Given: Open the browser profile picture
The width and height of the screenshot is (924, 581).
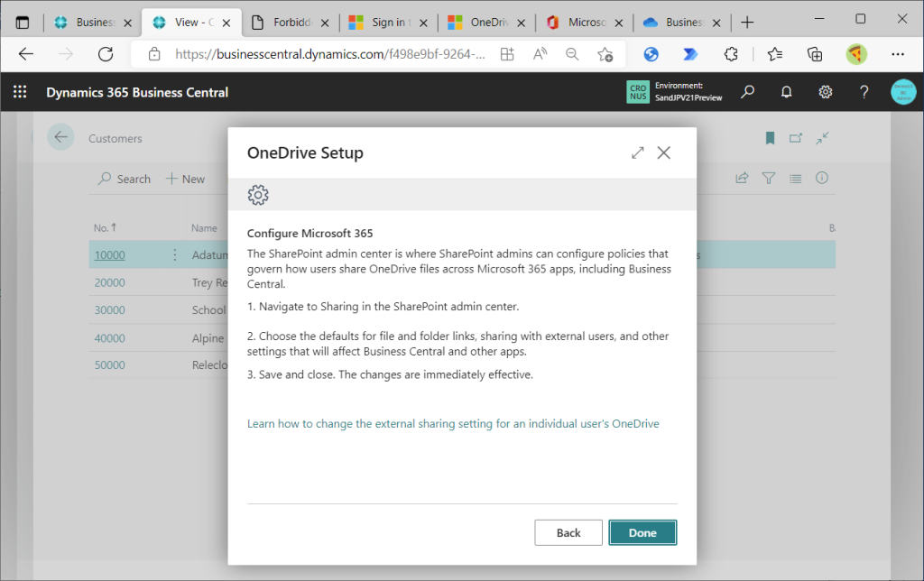Looking at the screenshot, I should click(856, 54).
